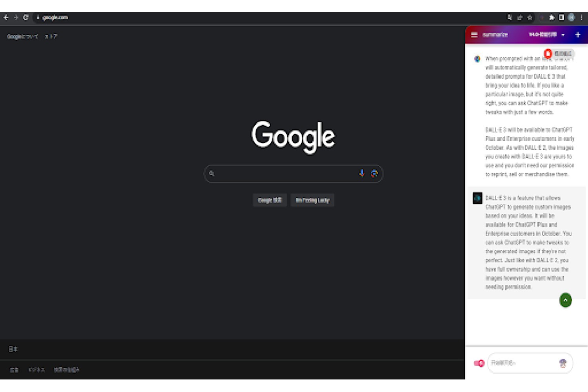This screenshot has height=392, width=588.
Task: Click the browser forward arrow
Action: (x=16, y=17)
